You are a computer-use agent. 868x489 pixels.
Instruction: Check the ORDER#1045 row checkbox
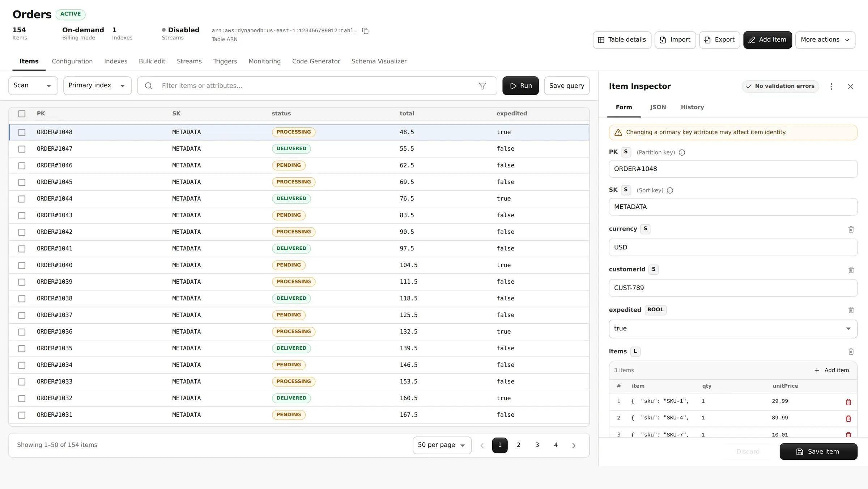pyautogui.click(x=22, y=182)
